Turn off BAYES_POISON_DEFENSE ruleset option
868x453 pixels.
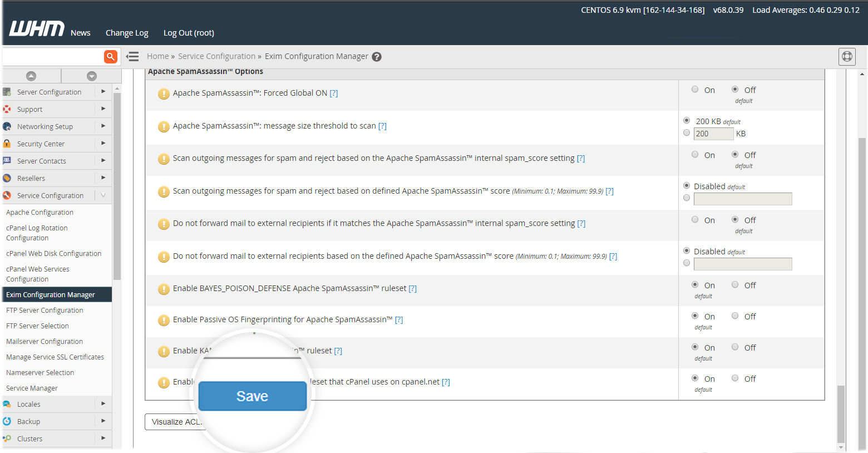[x=735, y=285]
